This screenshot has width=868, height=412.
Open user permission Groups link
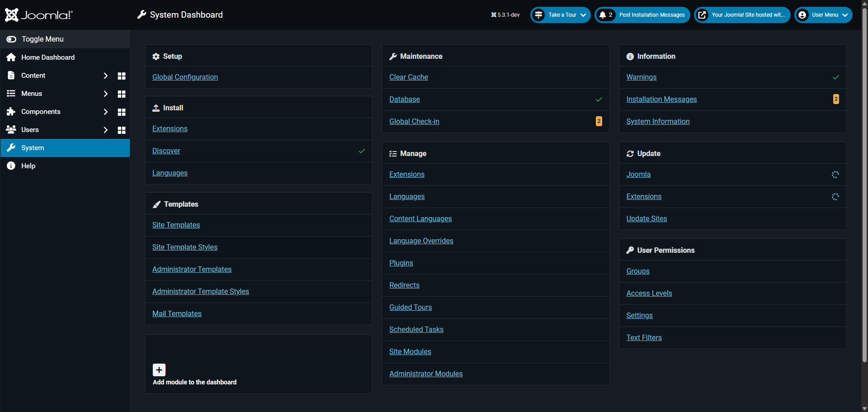(x=638, y=271)
